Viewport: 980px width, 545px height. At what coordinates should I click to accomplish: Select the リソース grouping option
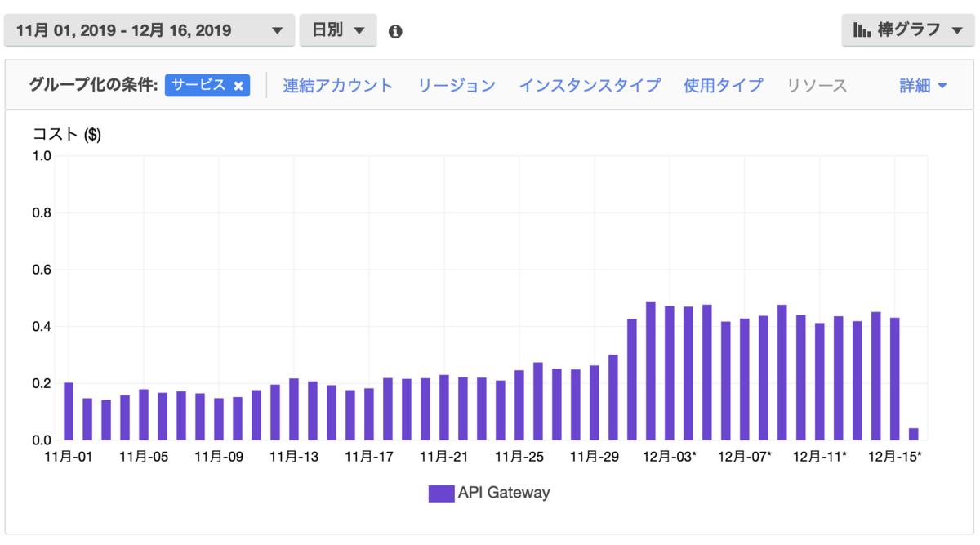tap(817, 85)
